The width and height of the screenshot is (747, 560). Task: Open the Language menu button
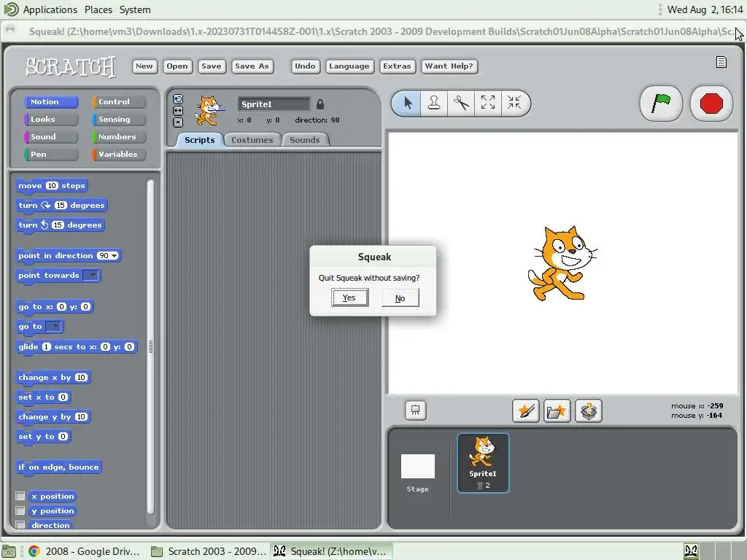coord(349,66)
